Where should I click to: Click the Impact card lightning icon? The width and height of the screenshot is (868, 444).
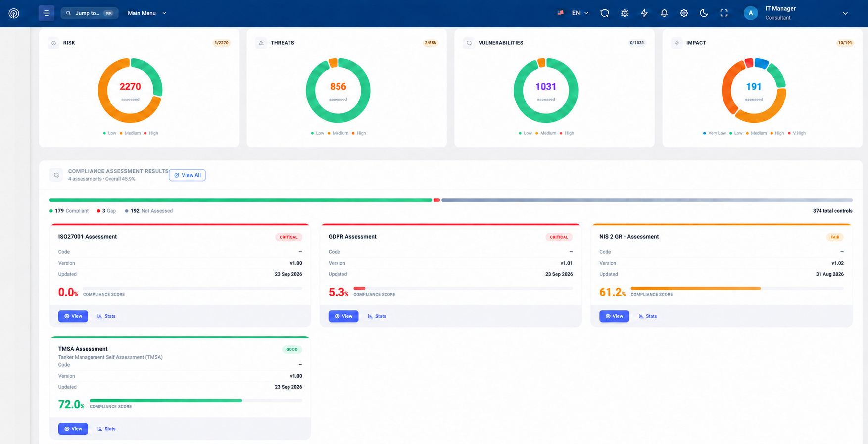(677, 43)
